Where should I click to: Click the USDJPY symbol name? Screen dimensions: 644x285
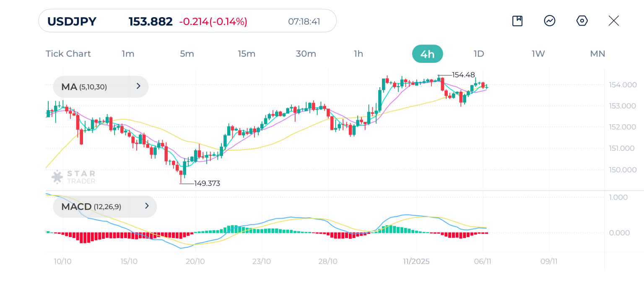(x=72, y=21)
